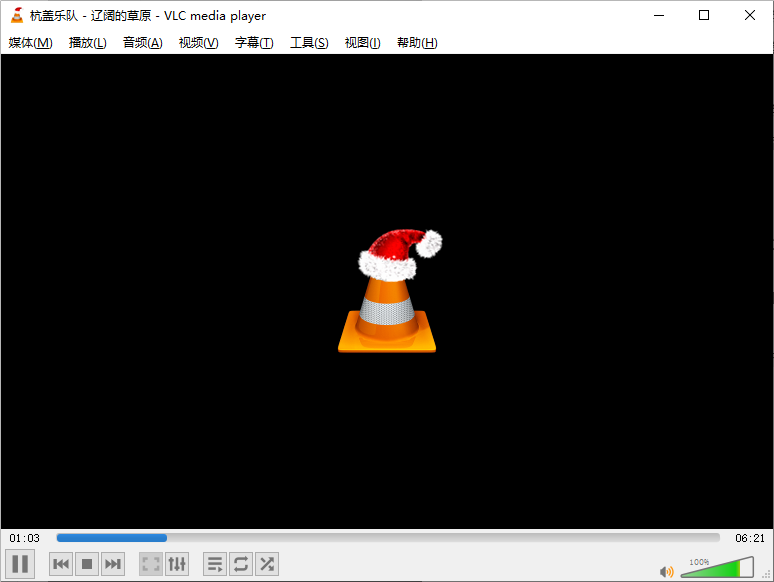The image size is (774, 582).
Task: Minimize the VLC window
Action: (659, 15)
